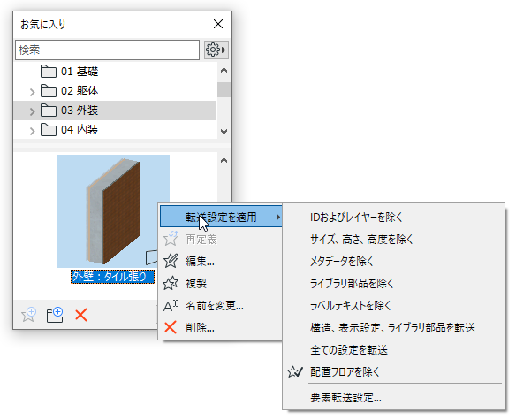This screenshot has width=516, height=420.
Task: Create new folder with folder-plus icon
Action: [x=55, y=315]
